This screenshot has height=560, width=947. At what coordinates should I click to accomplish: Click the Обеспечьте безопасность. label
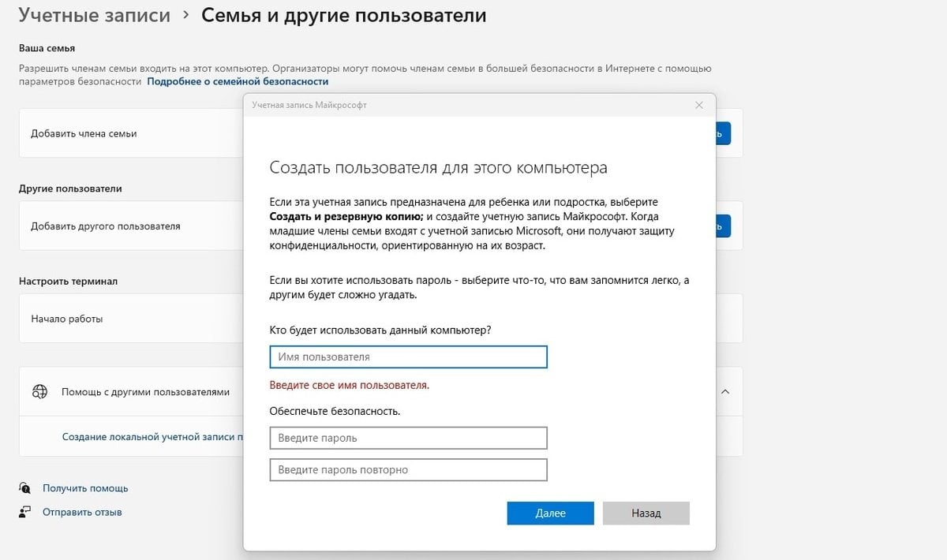(335, 411)
